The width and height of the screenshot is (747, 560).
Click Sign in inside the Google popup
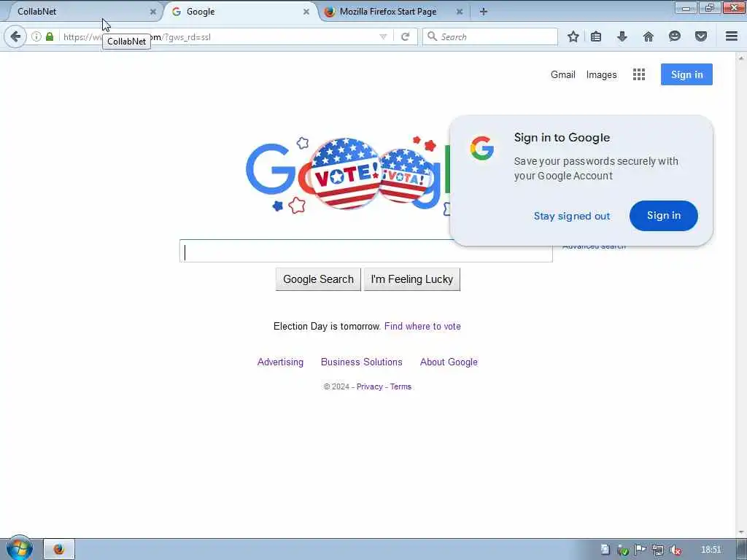(x=664, y=216)
